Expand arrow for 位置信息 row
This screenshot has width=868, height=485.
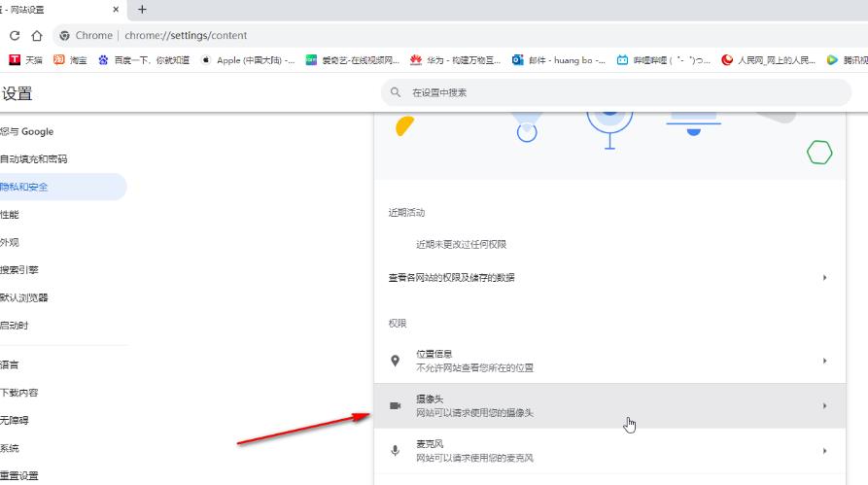825,361
